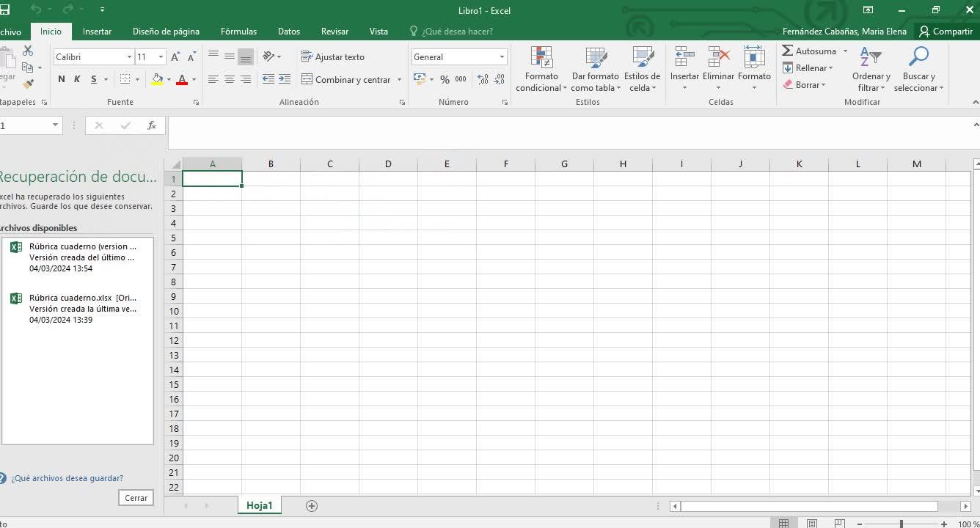Switch to the Revisar tab

(334, 32)
